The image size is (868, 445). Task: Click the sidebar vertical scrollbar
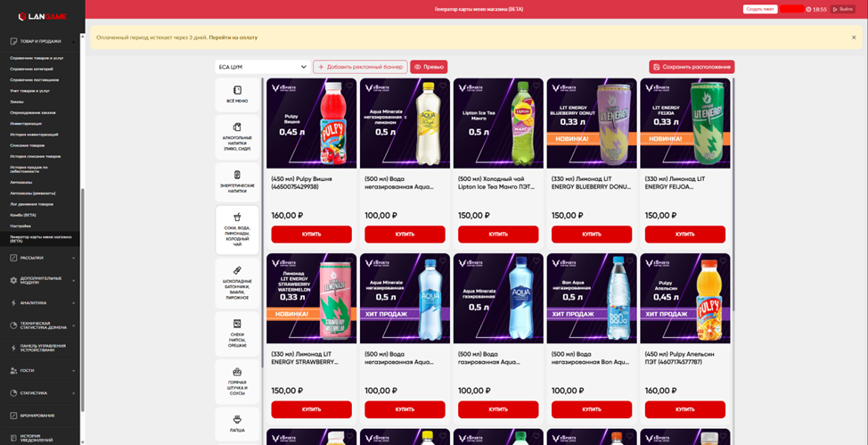(x=83, y=300)
